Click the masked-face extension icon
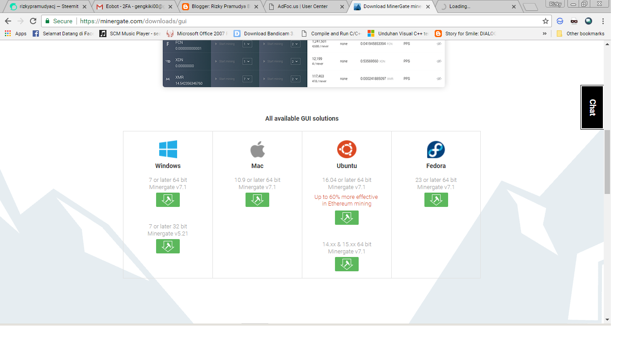The width and height of the screenshot is (644, 362). [x=574, y=21]
